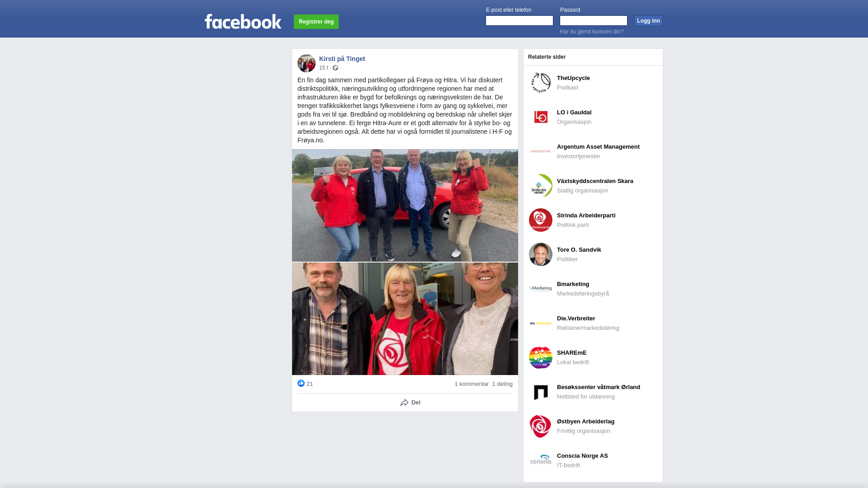Focus the E-post eller telefon field

click(x=519, y=21)
